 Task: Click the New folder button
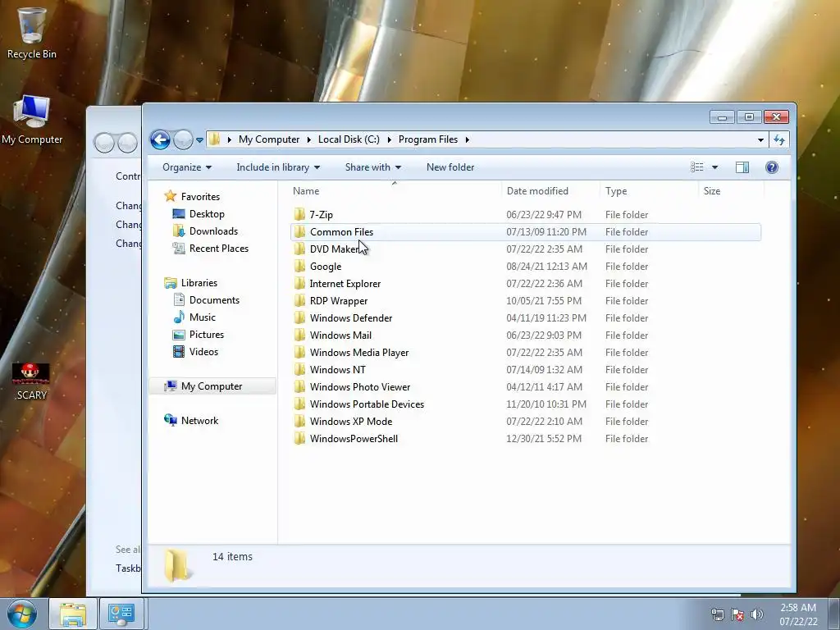(x=450, y=167)
